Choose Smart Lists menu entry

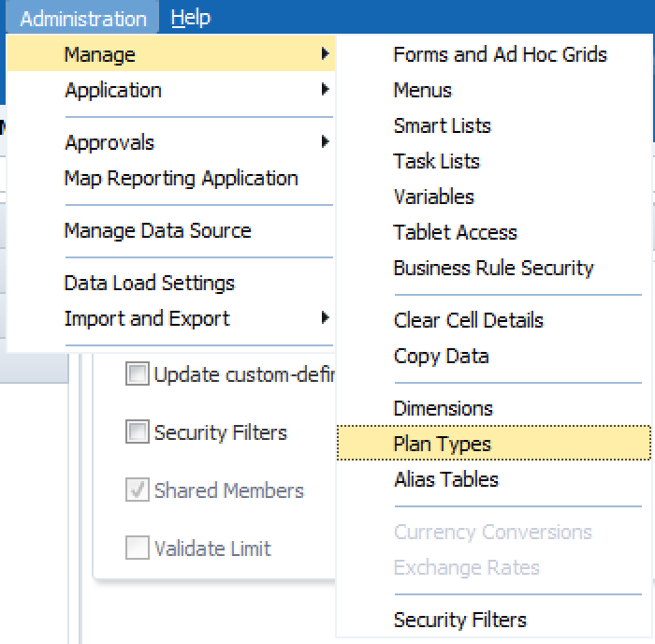coord(442,126)
